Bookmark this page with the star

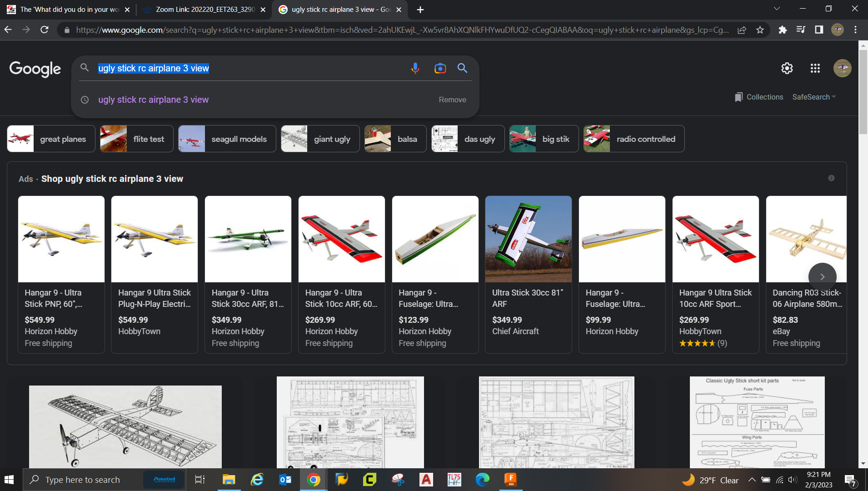pos(760,30)
